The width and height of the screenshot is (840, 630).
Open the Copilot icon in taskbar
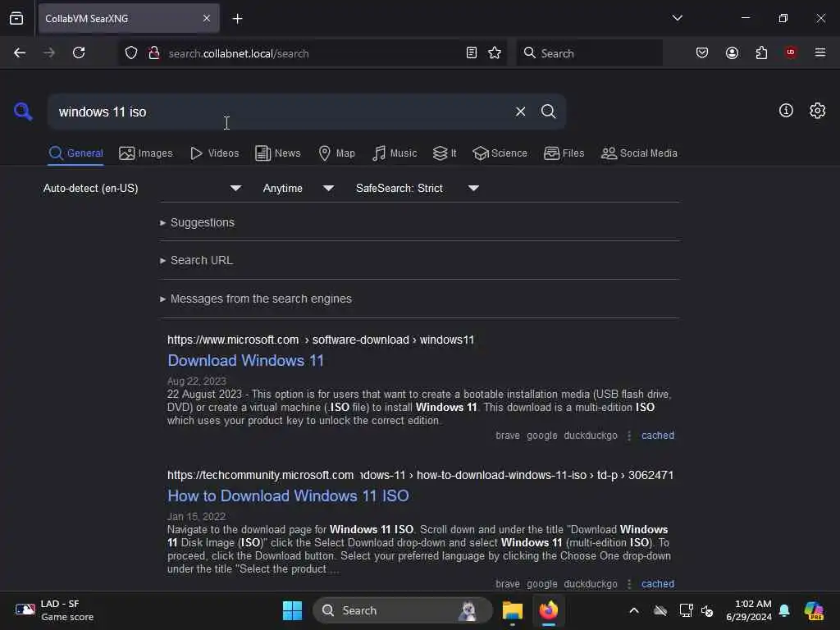pyautogui.click(x=814, y=610)
